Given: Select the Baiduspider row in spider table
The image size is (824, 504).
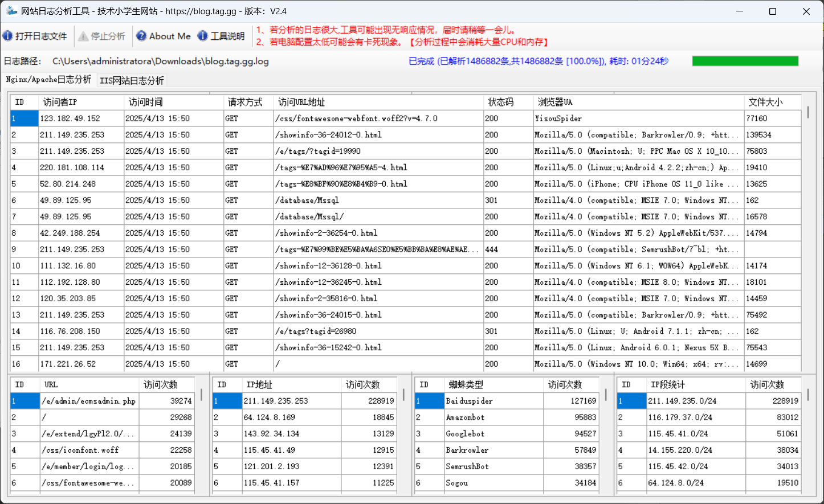Looking at the screenshot, I should click(x=469, y=401).
